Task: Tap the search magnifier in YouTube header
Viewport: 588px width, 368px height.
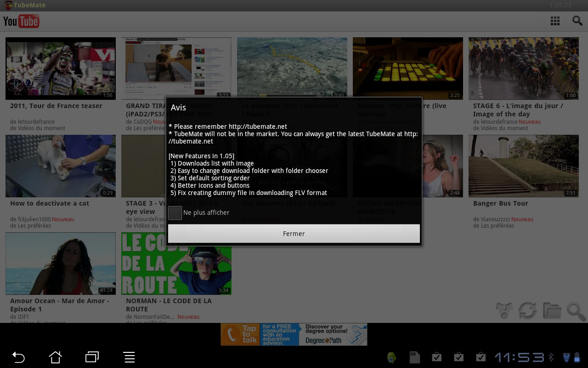Action: 577,21
